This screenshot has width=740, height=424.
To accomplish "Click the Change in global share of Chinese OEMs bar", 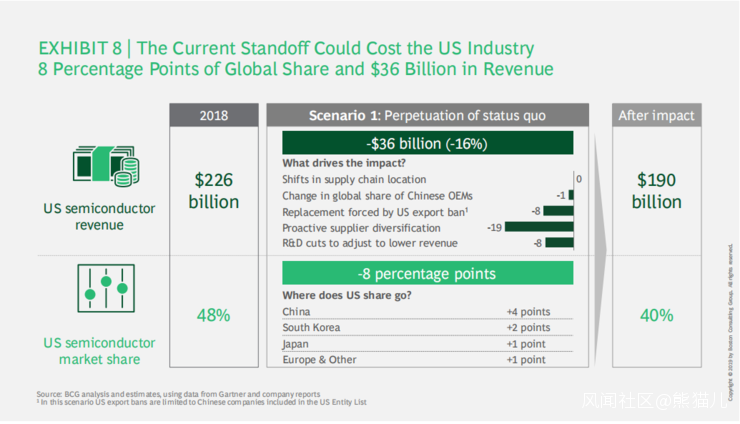I will point(571,195).
